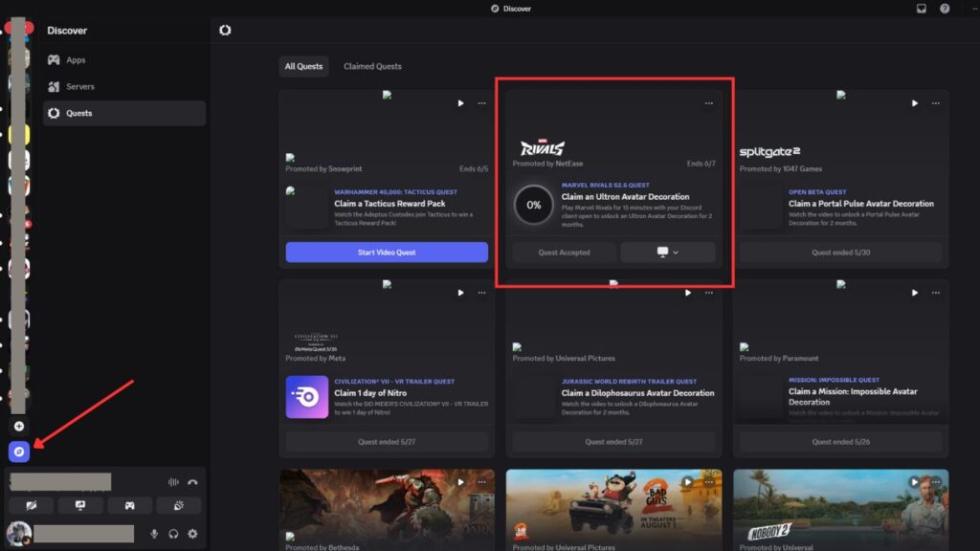The width and height of the screenshot is (980, 551).
Task: Turn on the camera in voice panel
Action: click(32, 505)
